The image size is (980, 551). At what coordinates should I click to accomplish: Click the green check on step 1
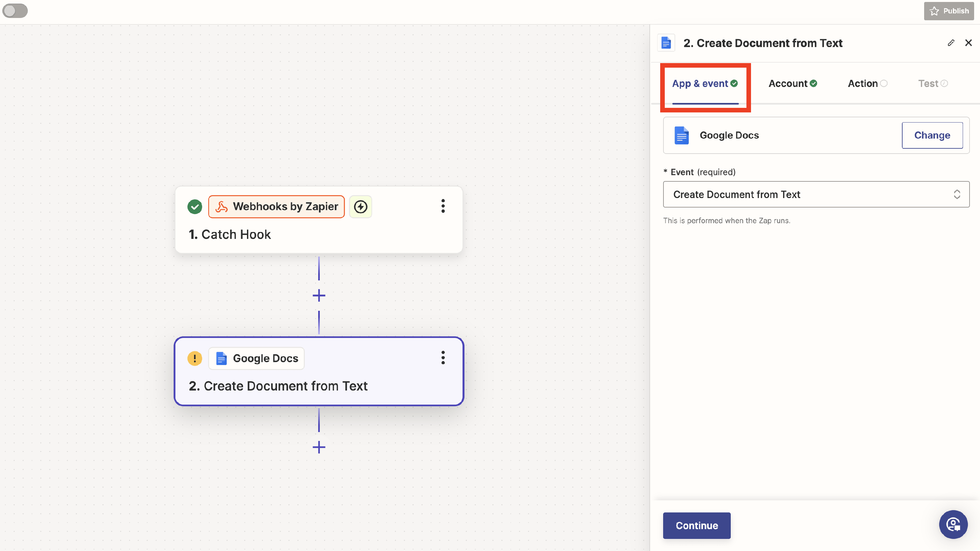click(x=195, y=207)
